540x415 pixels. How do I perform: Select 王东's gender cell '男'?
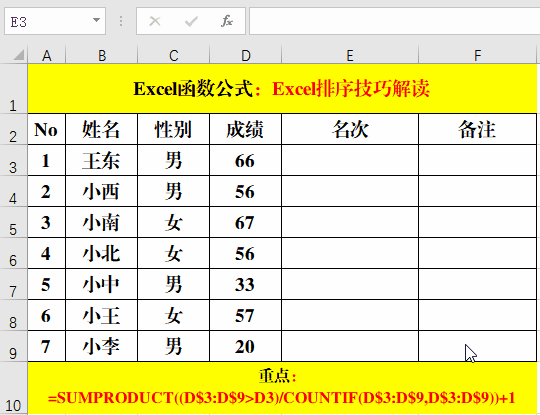coord(174,160)
